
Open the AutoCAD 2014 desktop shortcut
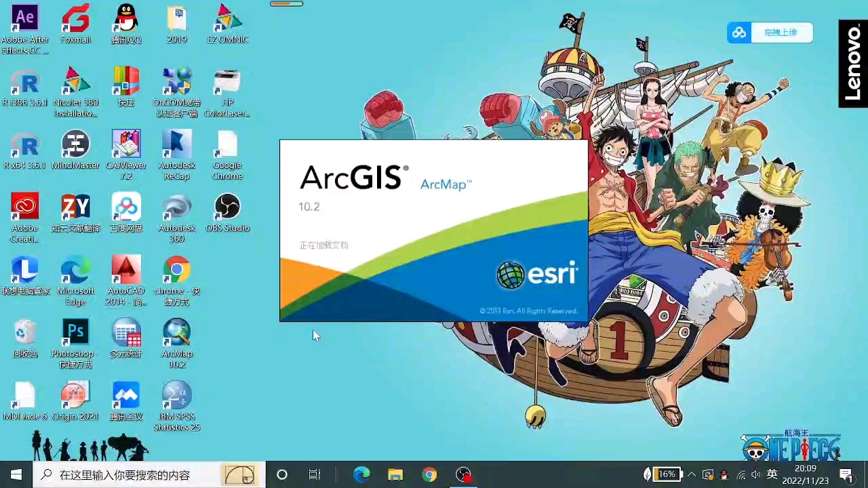pos(126,281)
